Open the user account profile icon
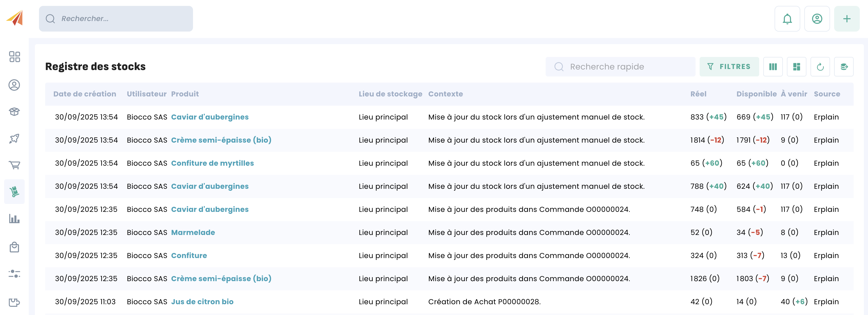The height and width of the screenshot is (315, 868). (816, 19)
